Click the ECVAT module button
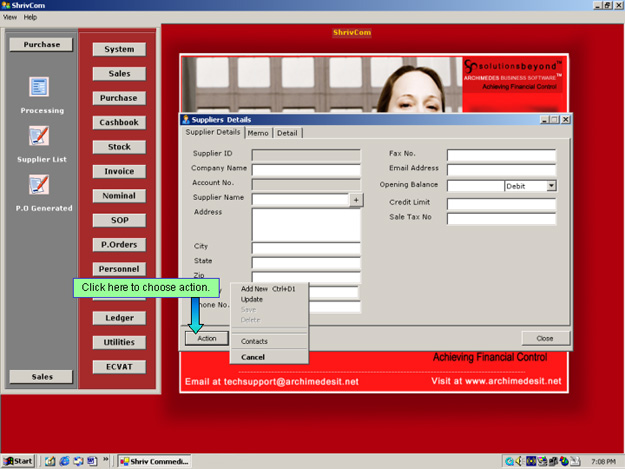The width and height of the screenshot is (625, 469). tap(119, 367)
